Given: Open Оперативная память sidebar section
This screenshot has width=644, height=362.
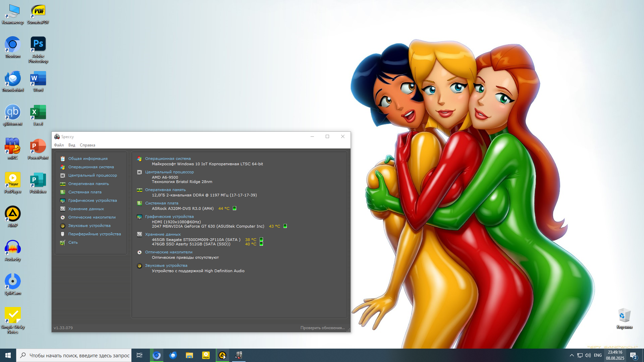Looking at the screenshot, I should (x=89, y=184).
